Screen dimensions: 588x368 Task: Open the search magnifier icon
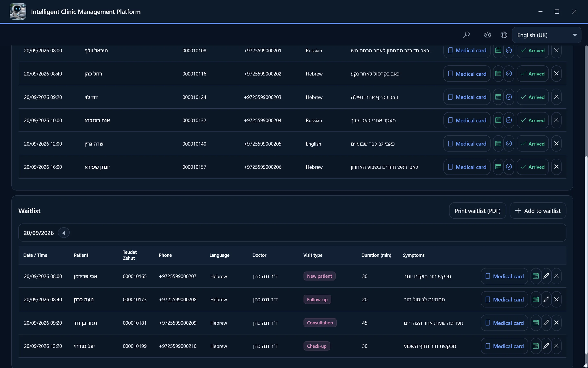pyautogui.click(x=466, y=35)
